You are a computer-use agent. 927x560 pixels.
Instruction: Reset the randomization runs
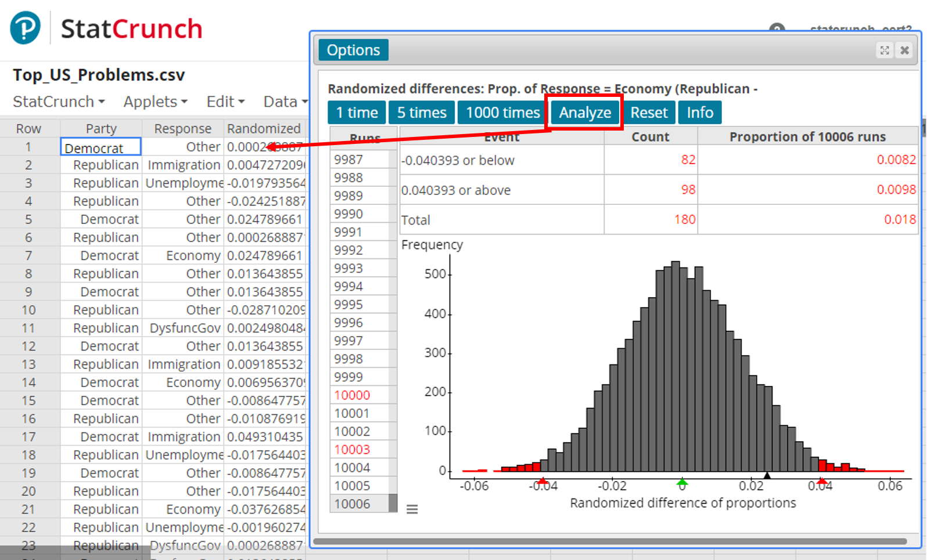point(649,113)
